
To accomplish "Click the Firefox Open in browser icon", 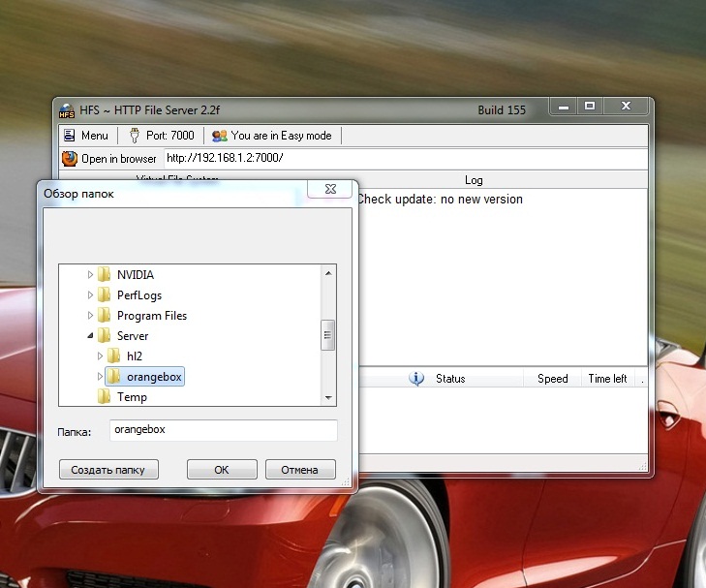I will coord(70,158).
